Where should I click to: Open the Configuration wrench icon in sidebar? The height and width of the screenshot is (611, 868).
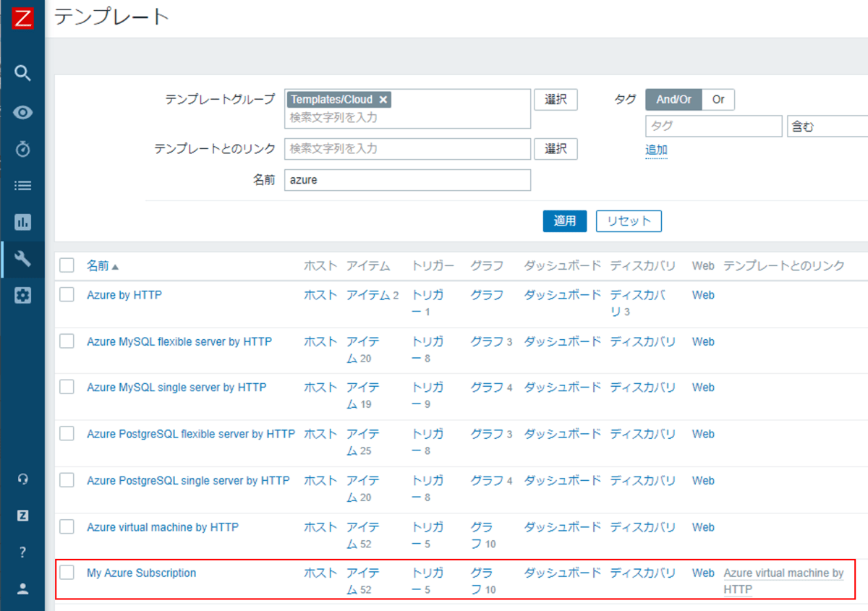22,259
